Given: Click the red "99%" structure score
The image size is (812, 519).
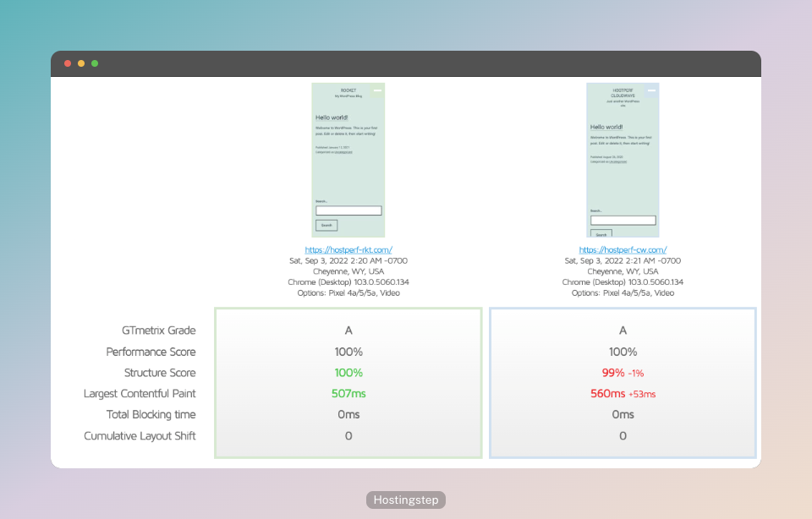Looking at the screenshot, I should tap(613, 373).
